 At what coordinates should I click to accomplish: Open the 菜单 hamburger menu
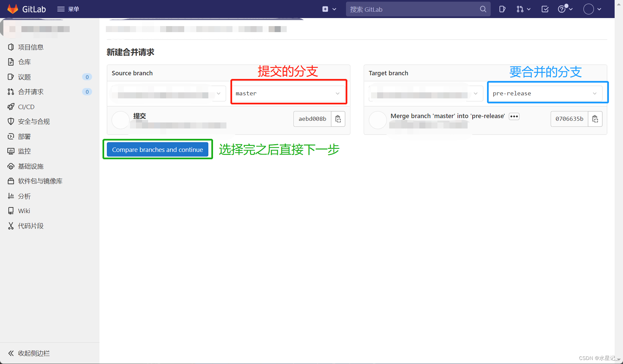point(68,9)
